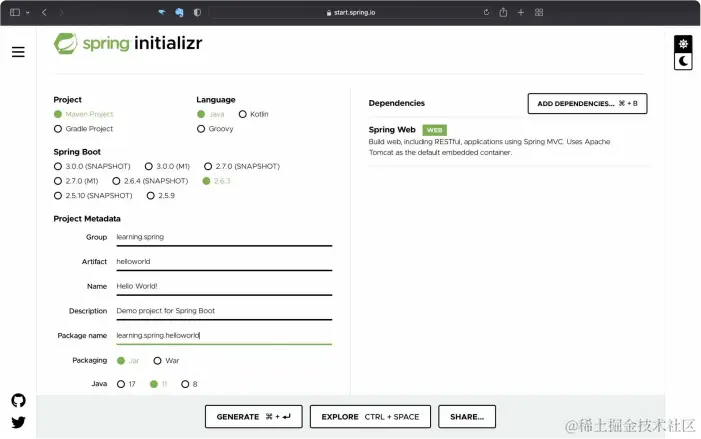This screenshot has width=701, height=439.
Task: Open the Add Dependencies dialog
Action: coord(587,104)
